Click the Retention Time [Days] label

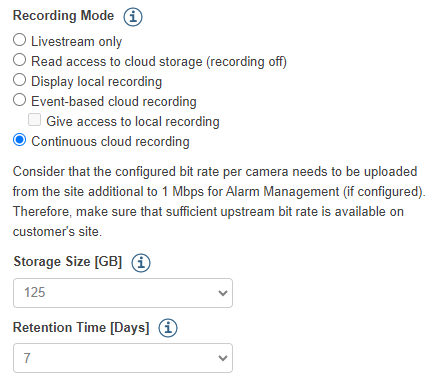(x=81, y=328)
